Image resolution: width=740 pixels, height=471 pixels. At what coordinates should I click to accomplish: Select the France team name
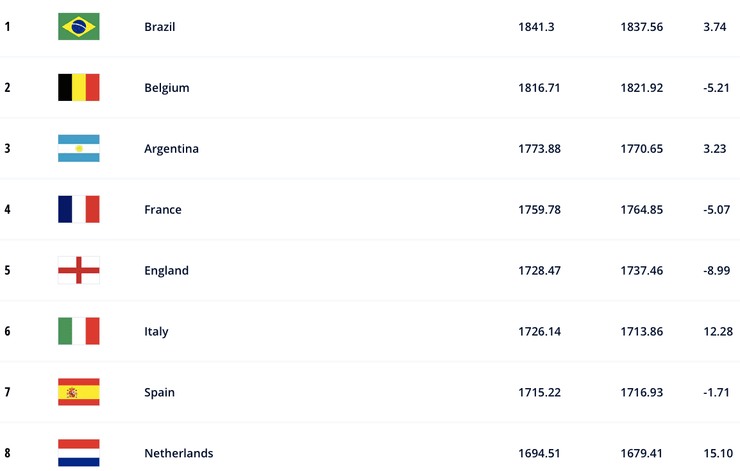(163, 210)
